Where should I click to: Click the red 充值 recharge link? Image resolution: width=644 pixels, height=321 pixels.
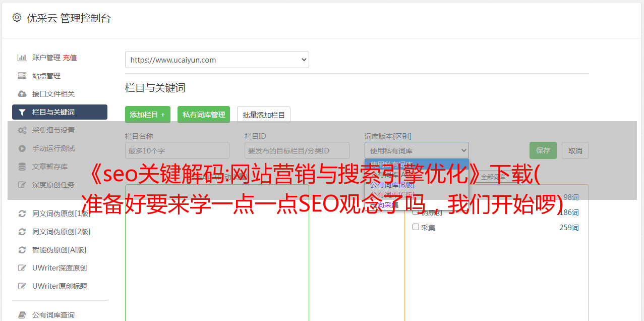(70, 58)
